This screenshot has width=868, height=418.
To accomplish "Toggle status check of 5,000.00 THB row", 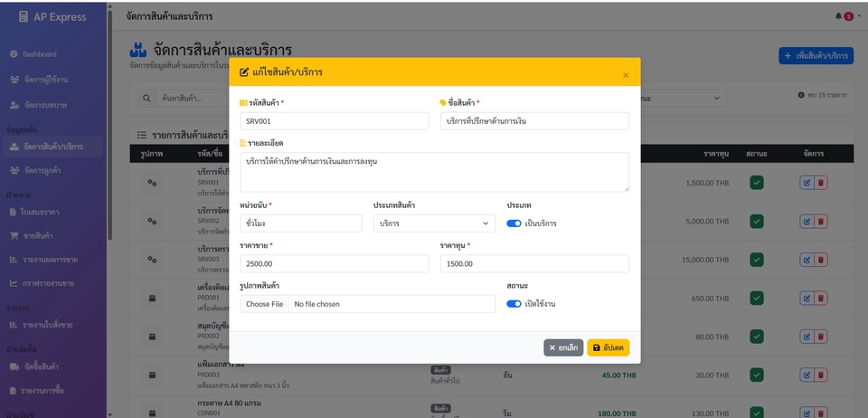I will tap(757, 222).
